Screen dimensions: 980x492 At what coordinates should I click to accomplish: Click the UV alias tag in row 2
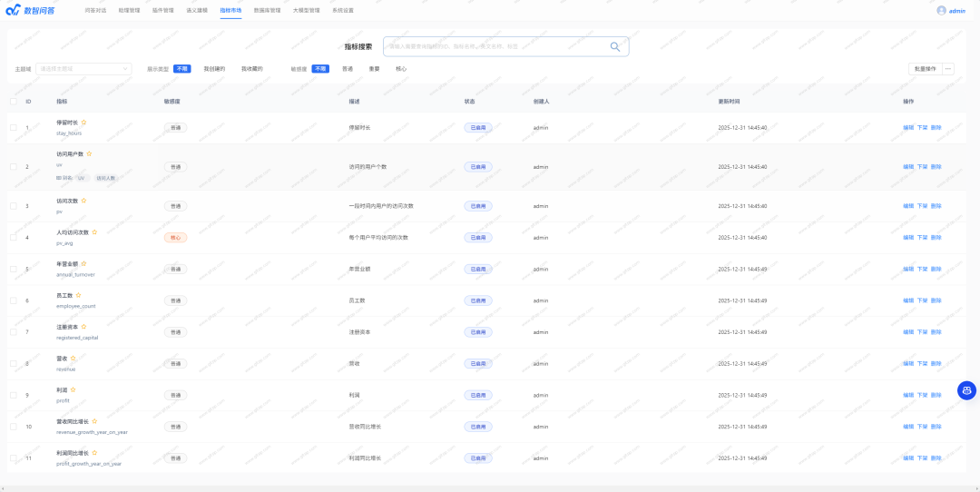pyautogui.click(x=82, y=178)
